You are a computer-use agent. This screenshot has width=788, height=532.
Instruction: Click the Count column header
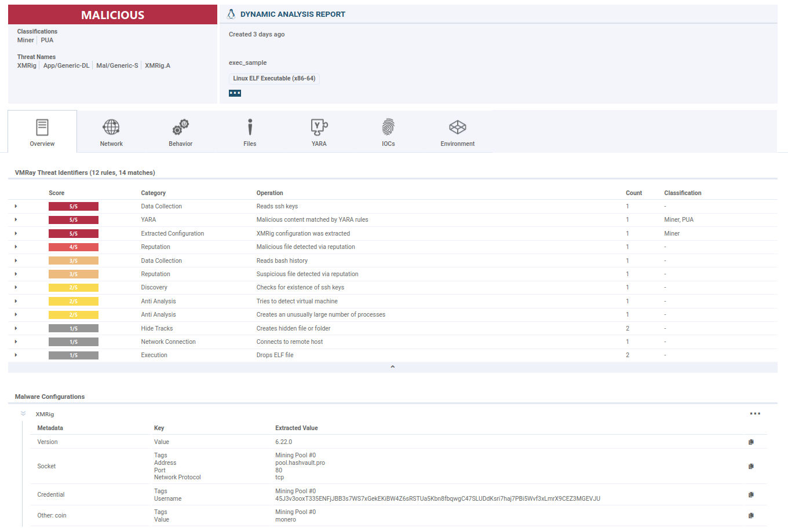coord(634,193)
